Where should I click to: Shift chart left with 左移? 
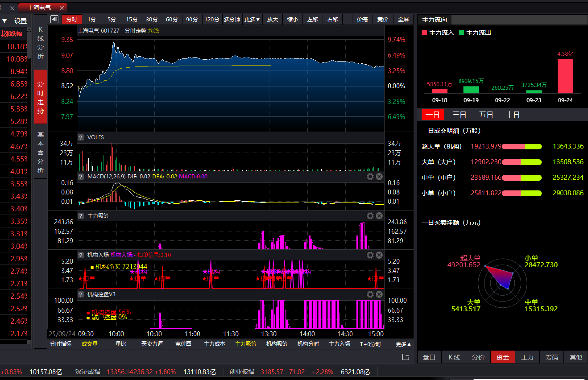tap(313, 19)
